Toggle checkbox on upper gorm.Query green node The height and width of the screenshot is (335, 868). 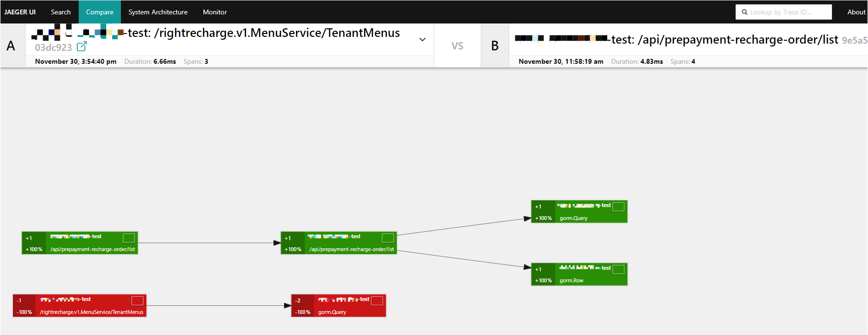[618, 207]
